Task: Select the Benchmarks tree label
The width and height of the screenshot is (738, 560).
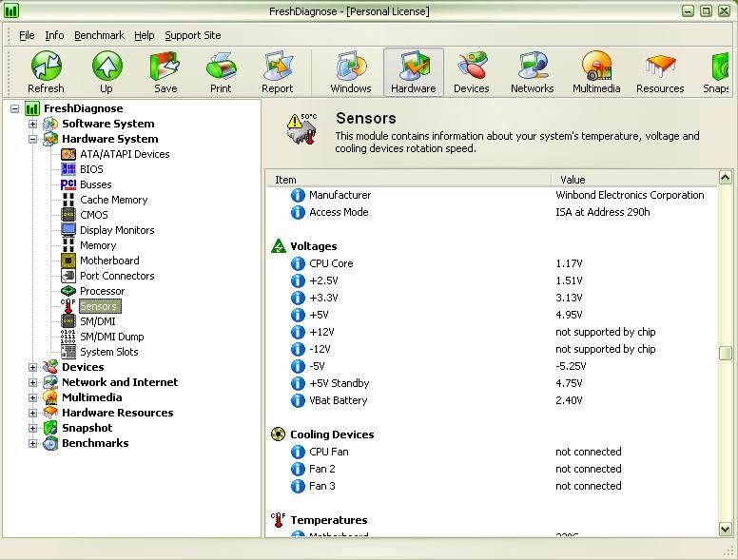Action: 95,443
